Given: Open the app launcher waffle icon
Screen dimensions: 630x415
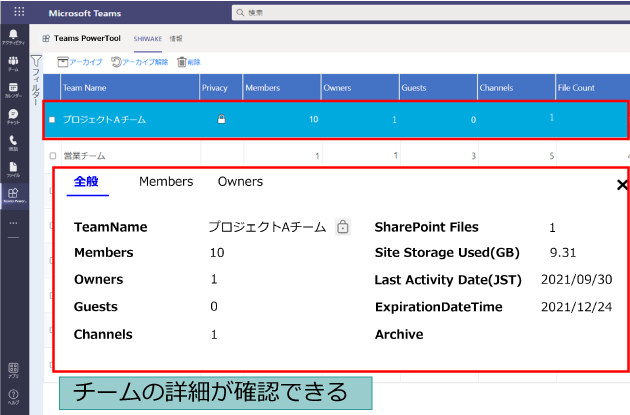Looking at the screenshot, I should (x=19, y=12).
